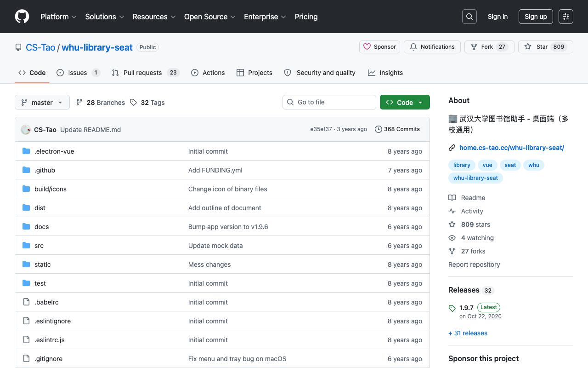The width and height of the screenshot is (588, 368).
Task: Click the .github folder icon
Action: (26, 170)
